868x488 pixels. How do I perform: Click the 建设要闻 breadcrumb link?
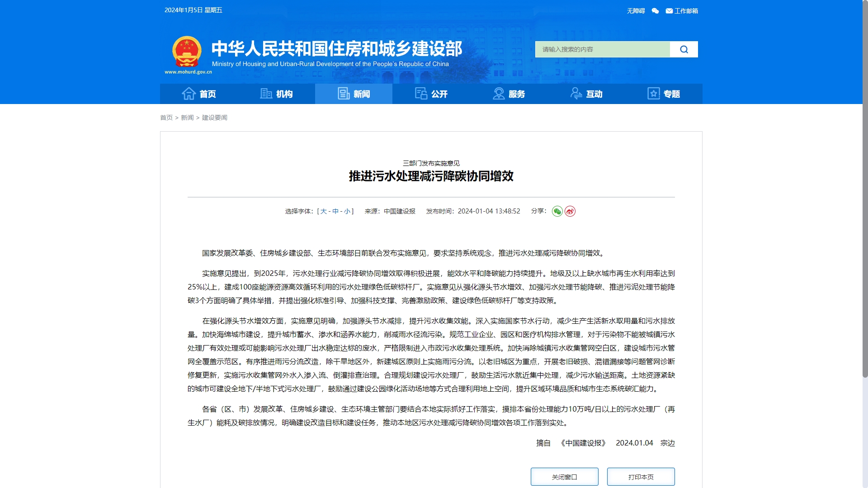[214, 118]
